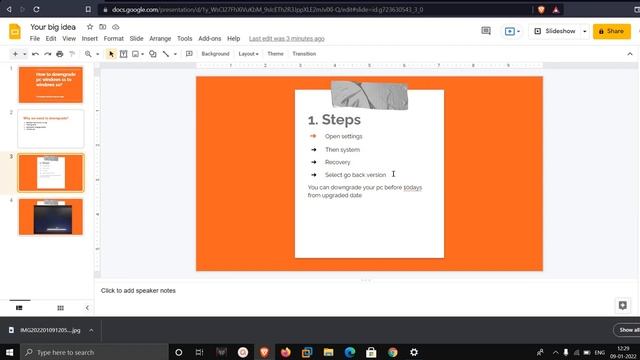Open the Tools menu
Screen dimensions: 640x360
point(184,38)
